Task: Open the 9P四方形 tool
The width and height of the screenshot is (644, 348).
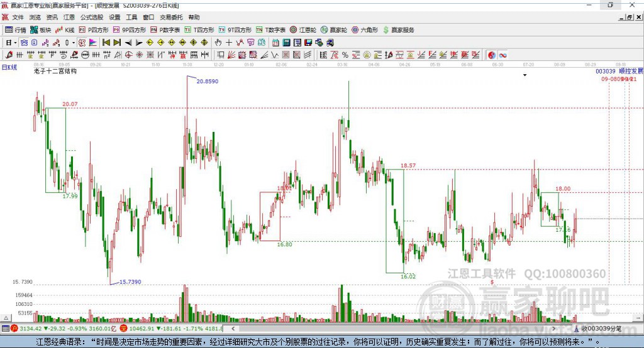Action: pos(130,30)
